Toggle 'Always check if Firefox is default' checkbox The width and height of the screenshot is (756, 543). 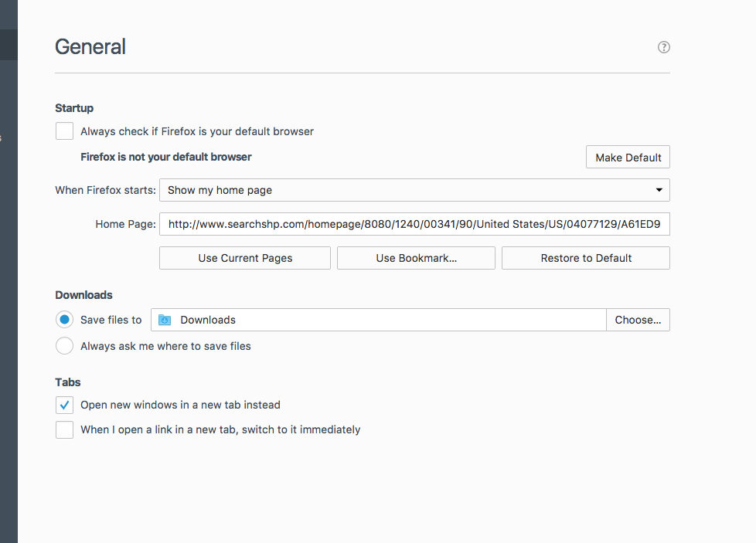click(x=64, y=131)
